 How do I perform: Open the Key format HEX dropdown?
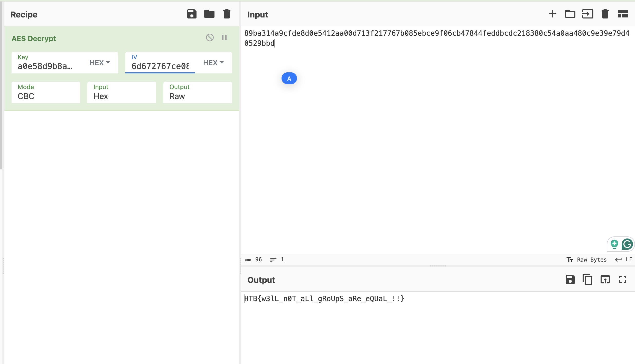[100, 63]
